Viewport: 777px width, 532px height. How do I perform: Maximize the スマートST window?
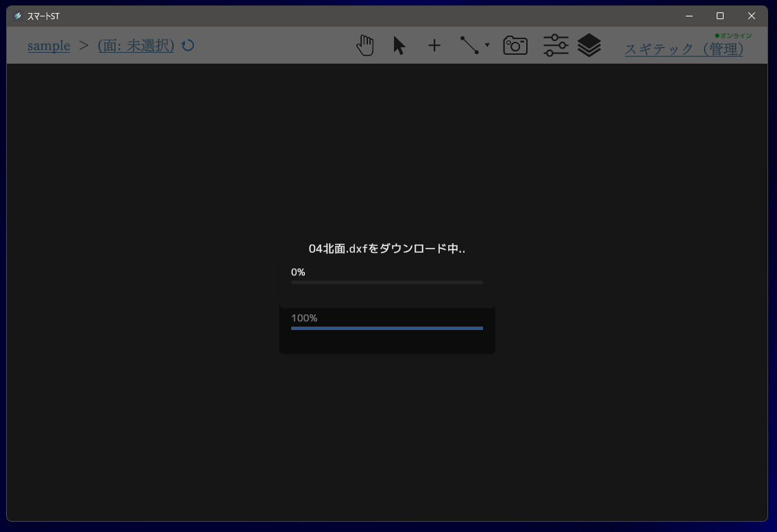720,16
